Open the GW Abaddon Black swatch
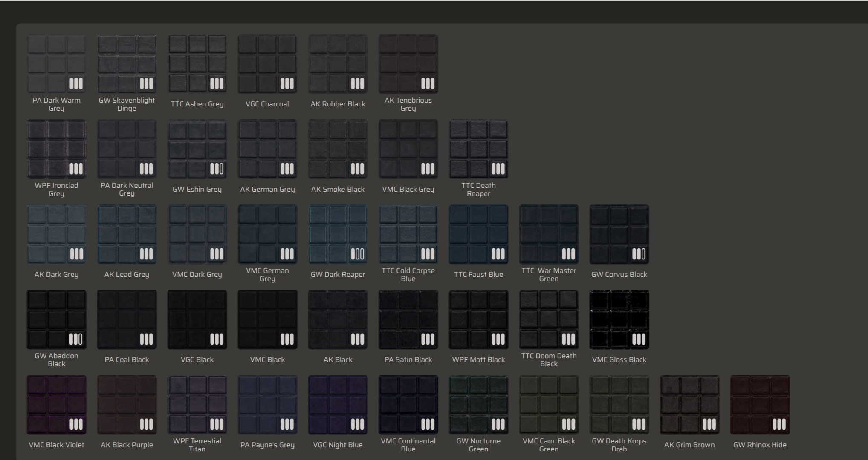Viewport: 868px width, 460px height. [56, 319]
